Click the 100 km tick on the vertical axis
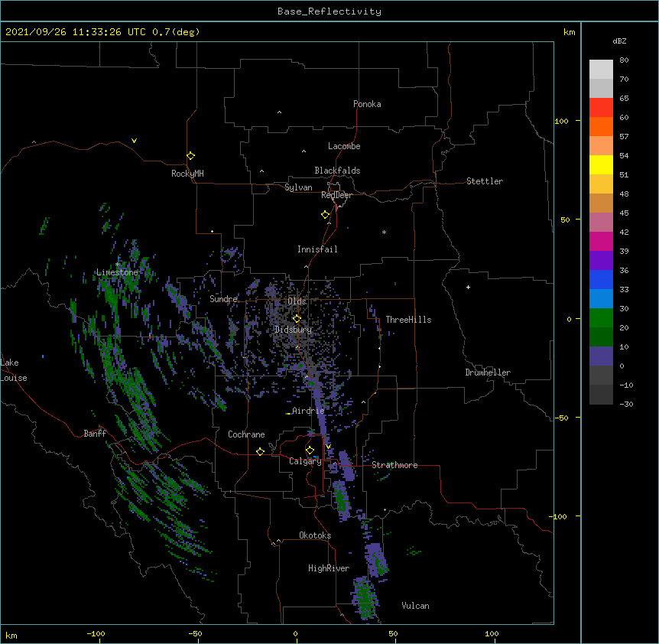659x644 pixels. tap(561, 121)
